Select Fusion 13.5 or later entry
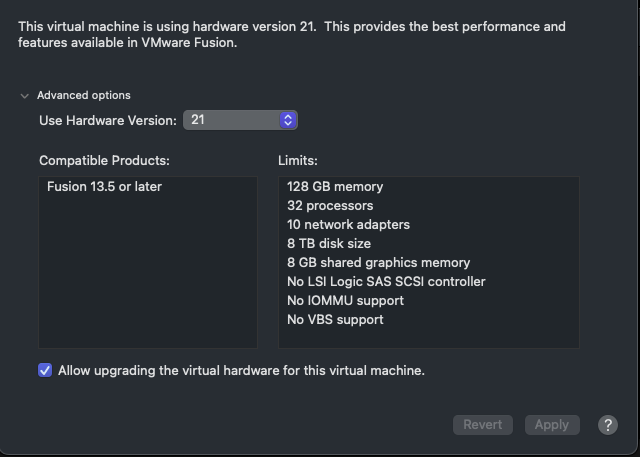 click(x=104, y=186)
